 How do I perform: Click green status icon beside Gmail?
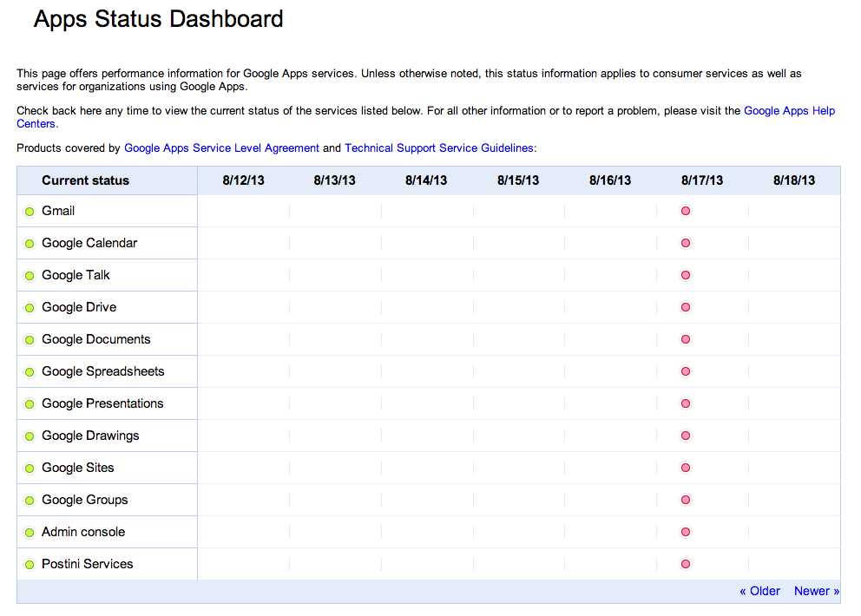click(x=30, y=212)
